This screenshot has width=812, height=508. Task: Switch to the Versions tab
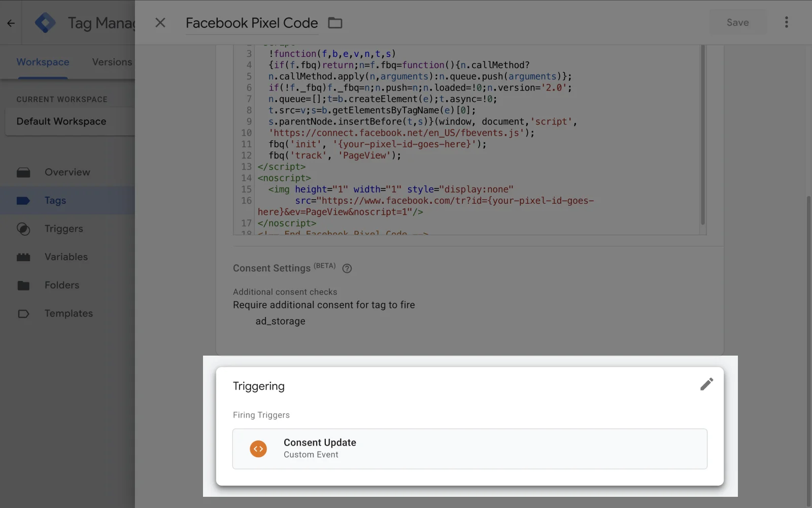(x=112, y=62)
